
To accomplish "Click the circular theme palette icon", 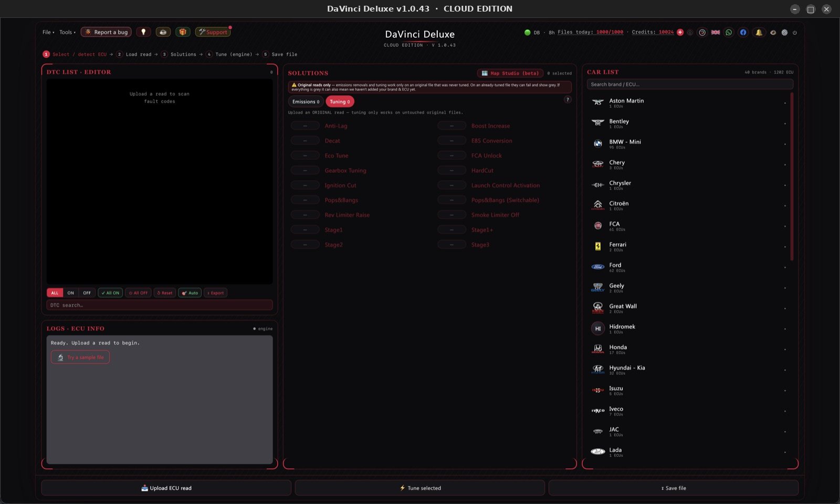I will click(702, 33).
